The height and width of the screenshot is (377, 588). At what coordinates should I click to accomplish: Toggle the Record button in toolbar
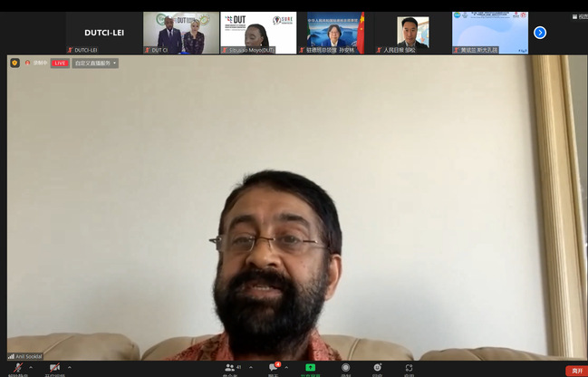coord(345,368)
